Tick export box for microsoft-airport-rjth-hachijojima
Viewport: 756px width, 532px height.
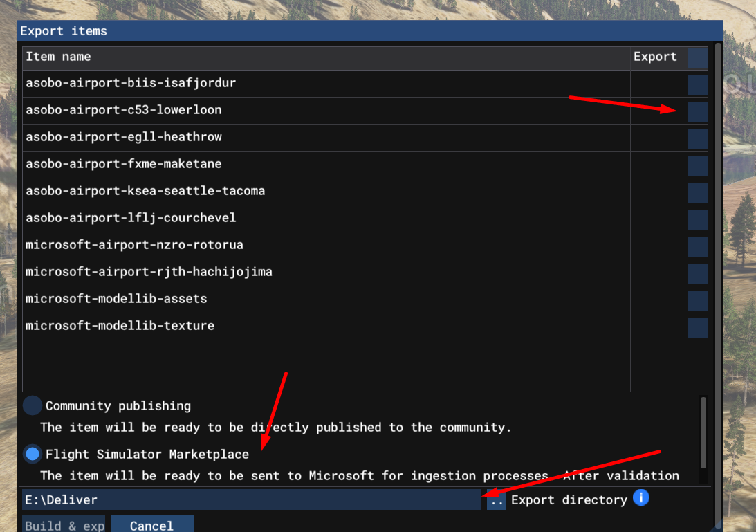697,273
